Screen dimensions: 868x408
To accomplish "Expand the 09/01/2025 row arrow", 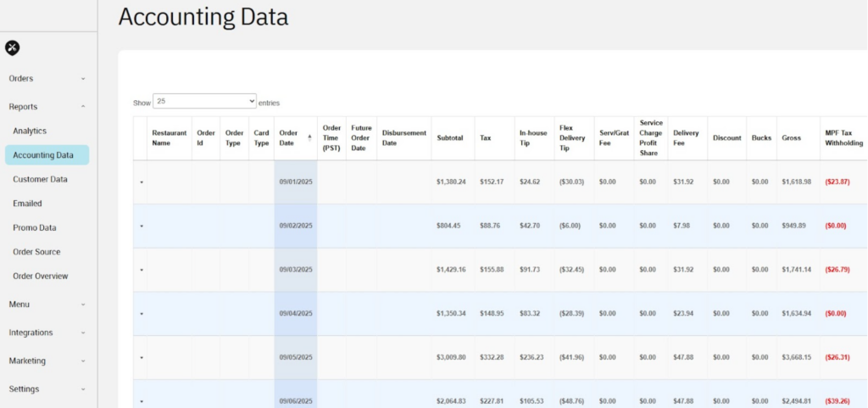I will [x=142, y=182].
